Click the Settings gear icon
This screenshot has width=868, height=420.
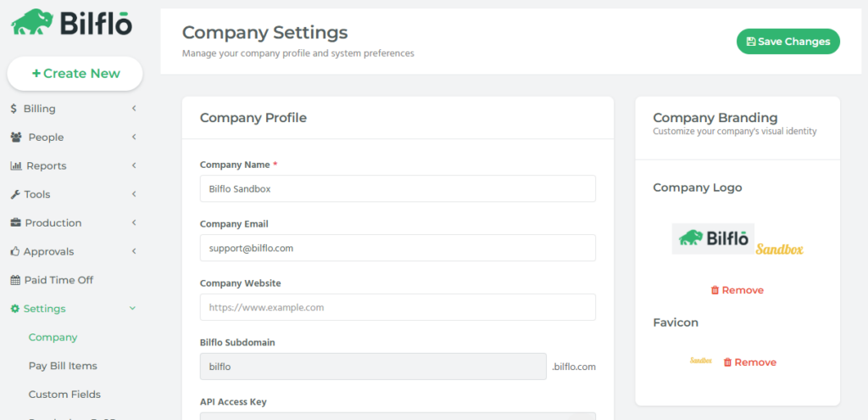tap(14, 309)
